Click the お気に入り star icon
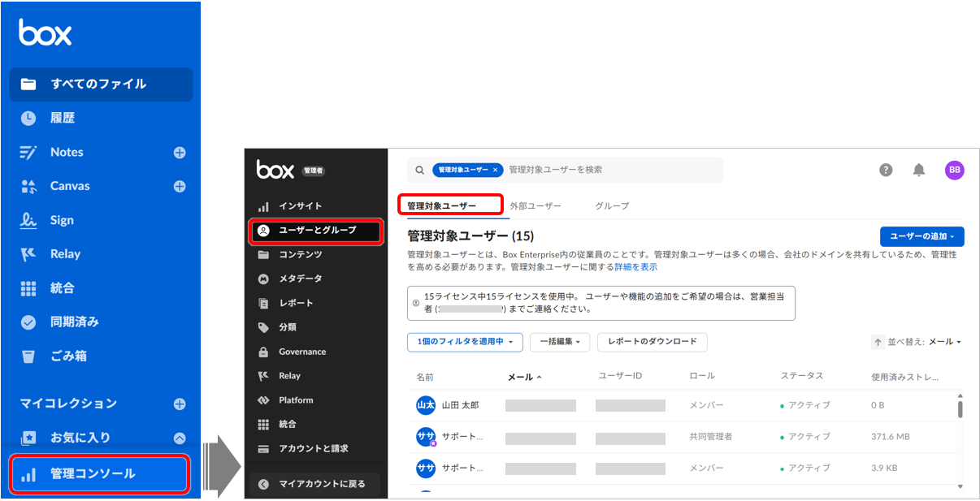The width and height of the screenshot is (980, 501). pyautogui.click(x=28, y=438)
